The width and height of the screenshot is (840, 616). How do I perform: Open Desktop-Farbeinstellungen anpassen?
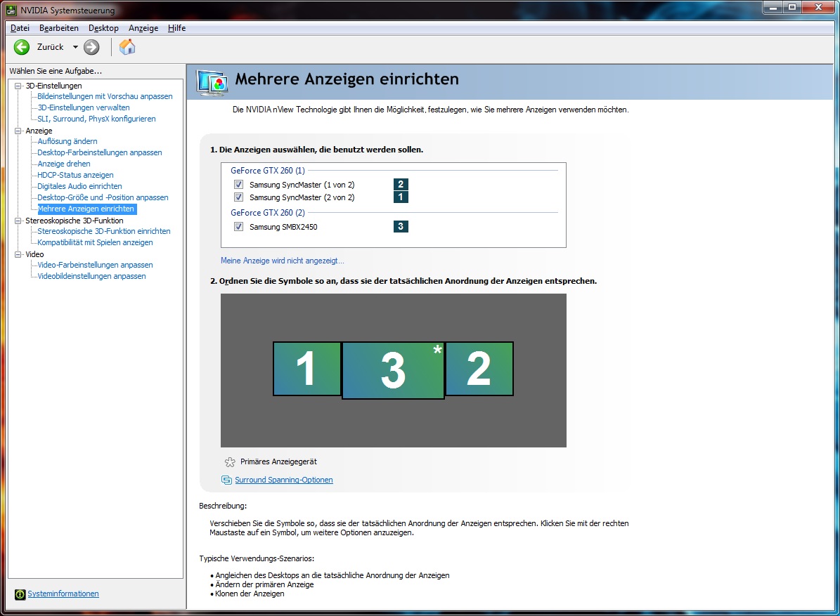point(100,152)
